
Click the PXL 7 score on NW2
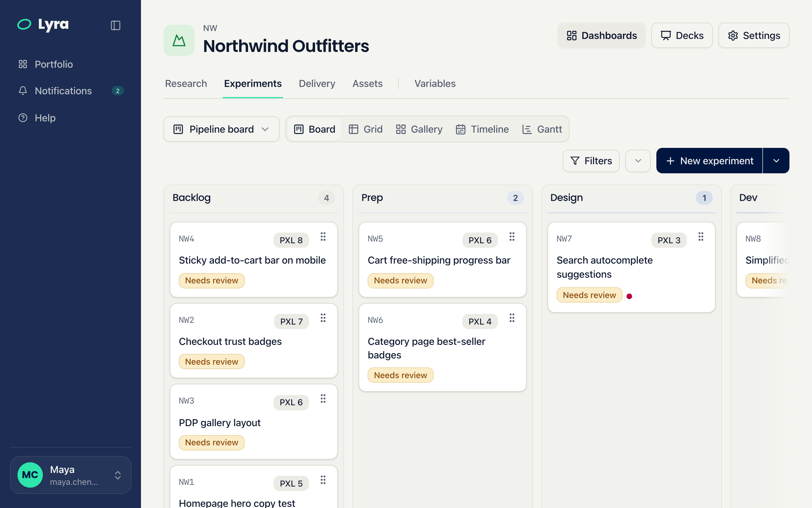tap(291, 321)
